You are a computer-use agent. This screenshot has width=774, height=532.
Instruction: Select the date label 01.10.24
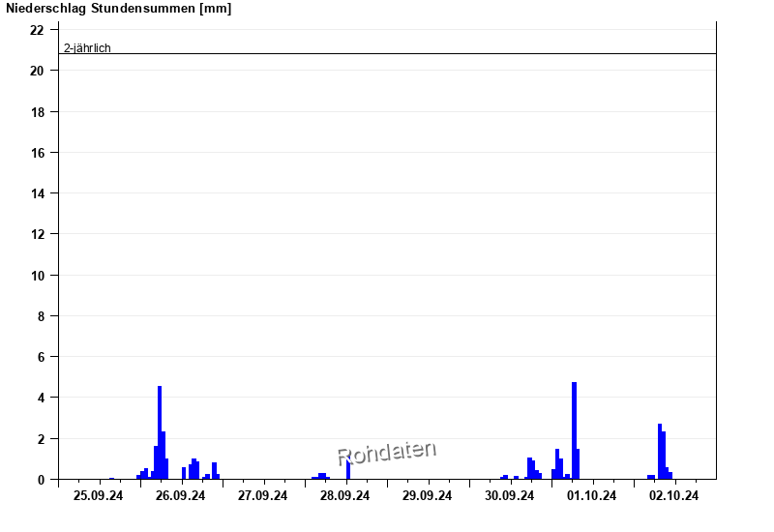(591, 496)
